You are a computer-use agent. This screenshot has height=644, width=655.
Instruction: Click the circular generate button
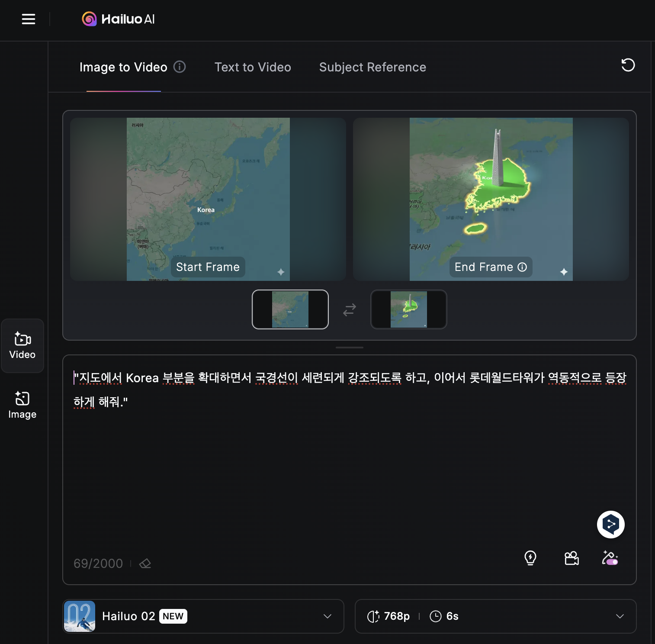(x=610, y=524)
